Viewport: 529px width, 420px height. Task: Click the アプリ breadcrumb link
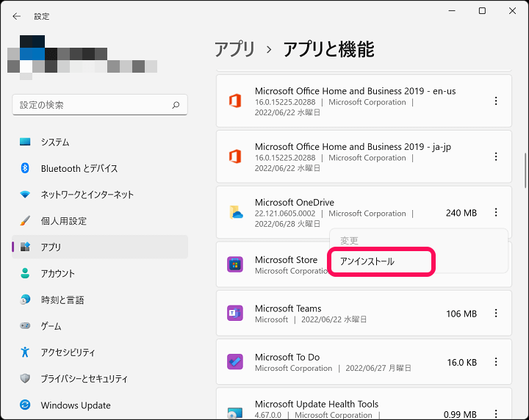tap(234, 49)
